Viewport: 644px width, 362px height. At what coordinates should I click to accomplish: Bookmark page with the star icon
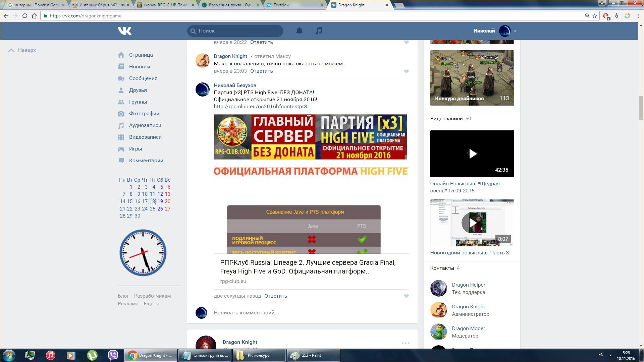(595, 16)
